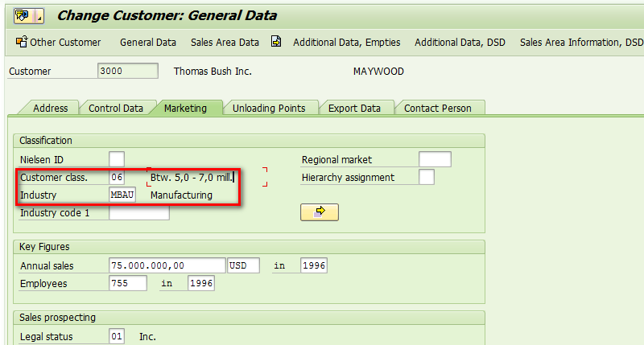Click the yellow arrow button in Classification
The image size is (644, 345).
tap(320, 212)
